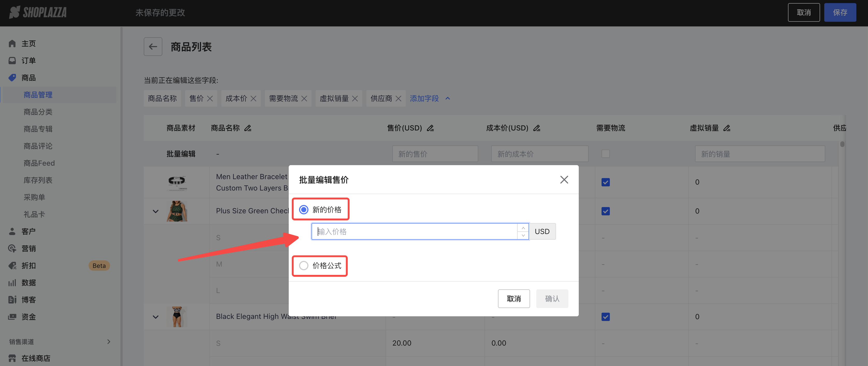The height and width of the screenshot is (366, 868).
Task: Open 库存列表 from sidebar menu
Action: click(38, 180)
